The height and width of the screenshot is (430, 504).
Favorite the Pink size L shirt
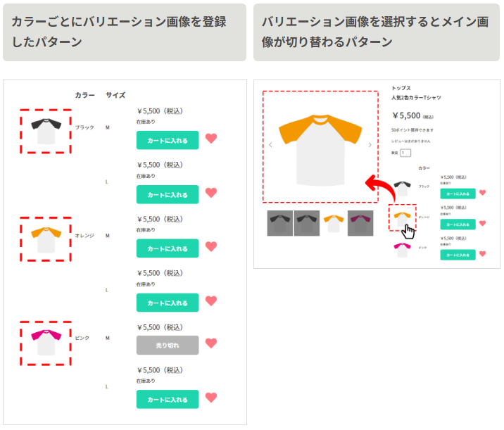coord(211,398)
